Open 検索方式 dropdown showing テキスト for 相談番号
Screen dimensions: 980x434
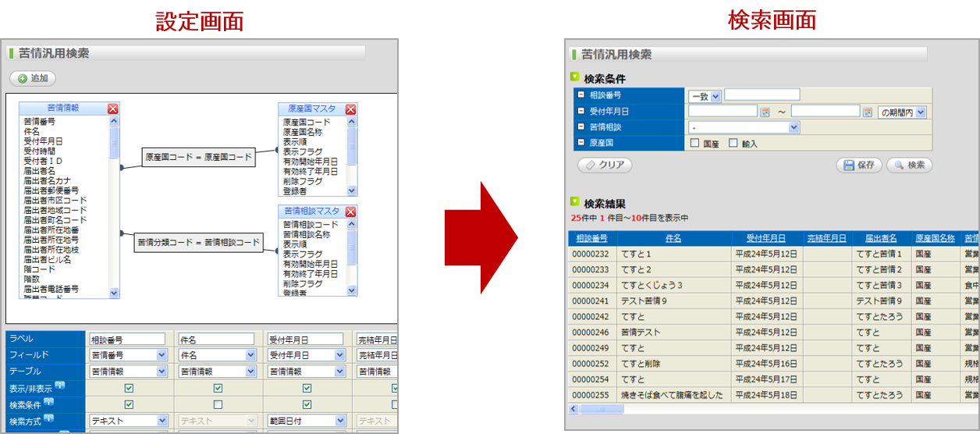click(x=128, y=421)
